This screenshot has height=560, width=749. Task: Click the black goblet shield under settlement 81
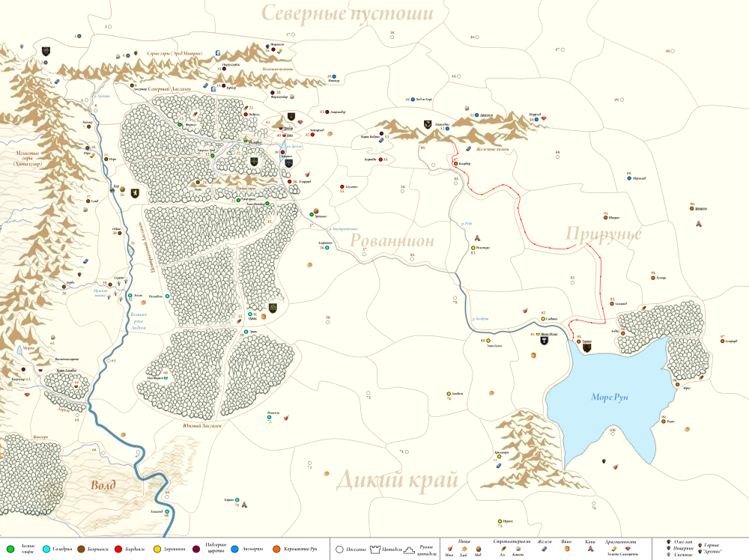tap(544, 341)
